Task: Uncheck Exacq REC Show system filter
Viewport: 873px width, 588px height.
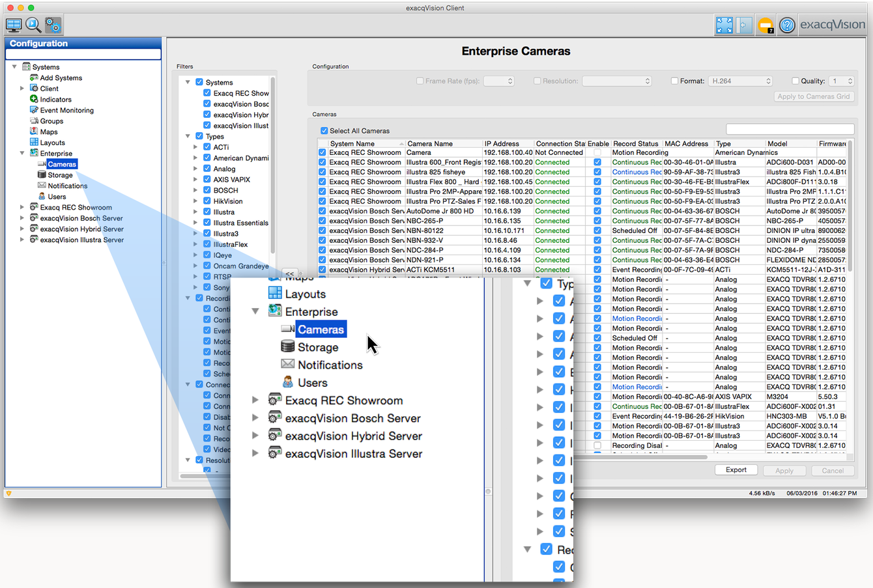Action: (x=207, y=93)
